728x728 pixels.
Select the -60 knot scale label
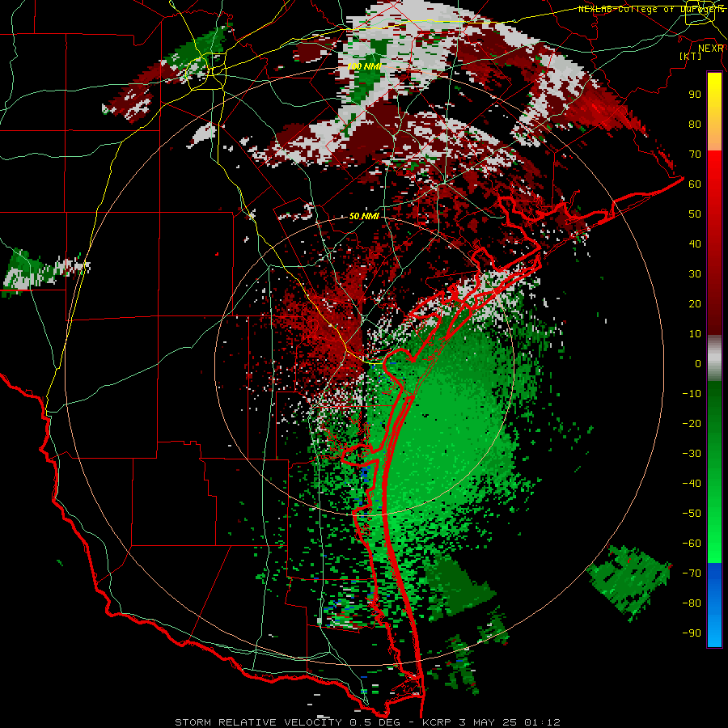(692, 544)
